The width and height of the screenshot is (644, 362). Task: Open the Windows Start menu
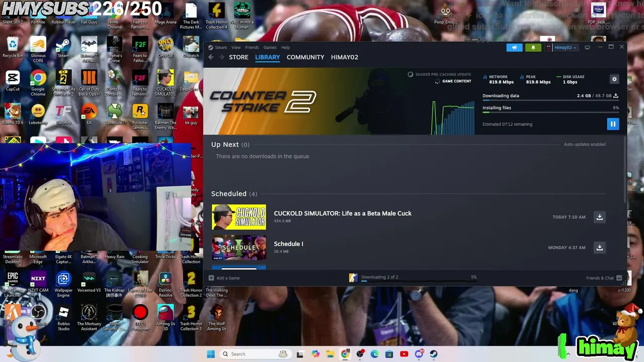211,354
